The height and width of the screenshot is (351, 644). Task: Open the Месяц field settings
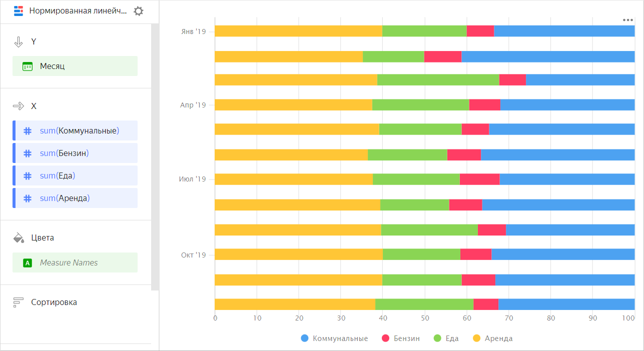pos(75,65)
